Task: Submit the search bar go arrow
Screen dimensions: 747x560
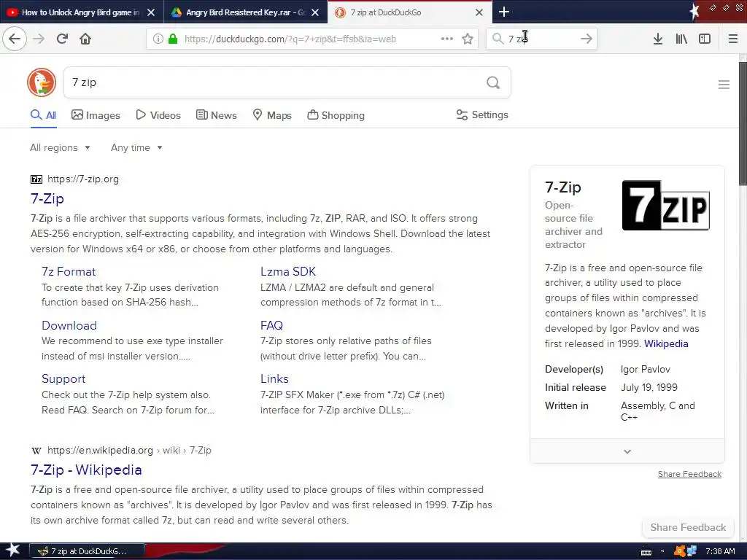Action: point(587,39)
